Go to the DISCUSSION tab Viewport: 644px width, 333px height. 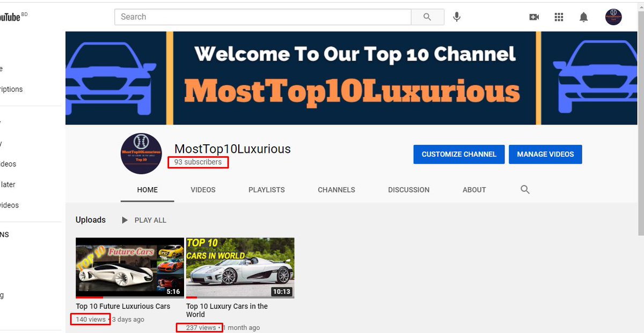pos(409,190)
